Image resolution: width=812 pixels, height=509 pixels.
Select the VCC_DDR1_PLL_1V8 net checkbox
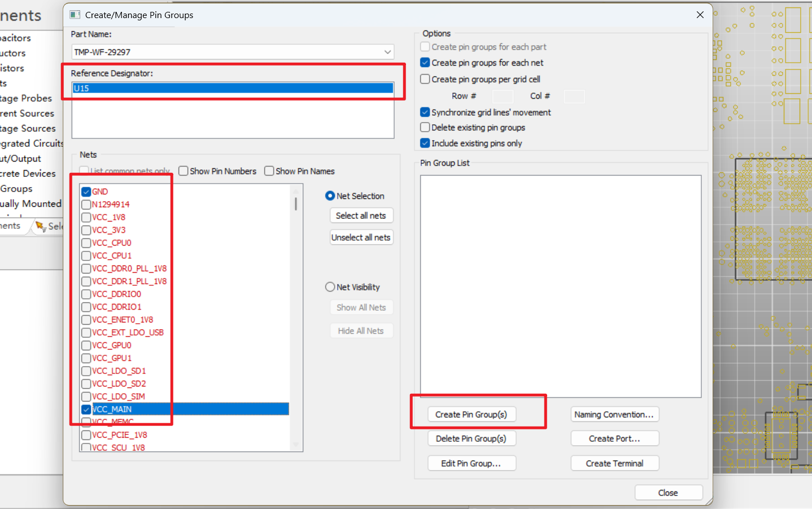[x=86, y=281]
